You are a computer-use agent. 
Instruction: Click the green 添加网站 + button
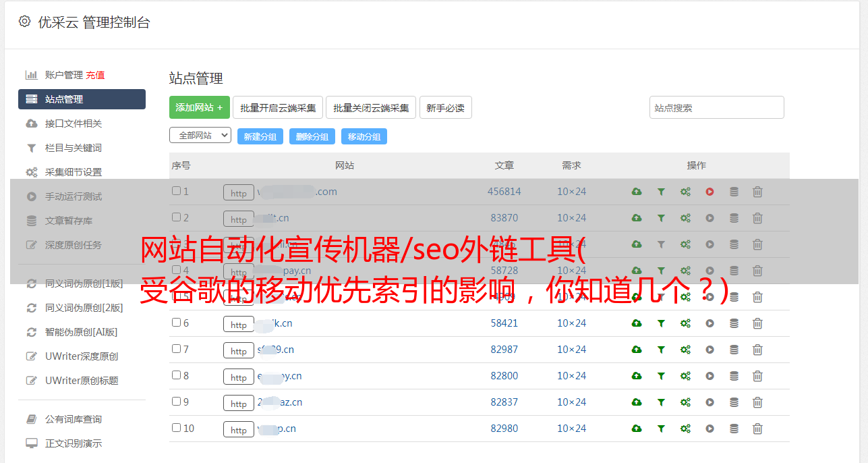(x=200, y=107)
